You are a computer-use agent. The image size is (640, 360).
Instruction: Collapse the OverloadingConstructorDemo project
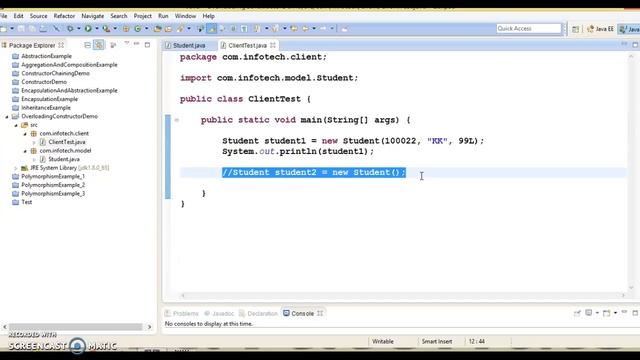tap(7, 117)
